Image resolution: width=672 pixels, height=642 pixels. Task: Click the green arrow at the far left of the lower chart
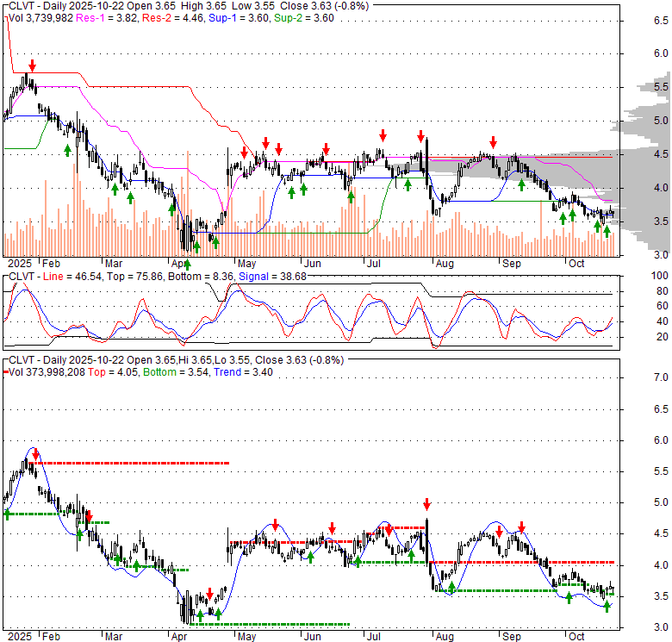[x=7, y=514]
